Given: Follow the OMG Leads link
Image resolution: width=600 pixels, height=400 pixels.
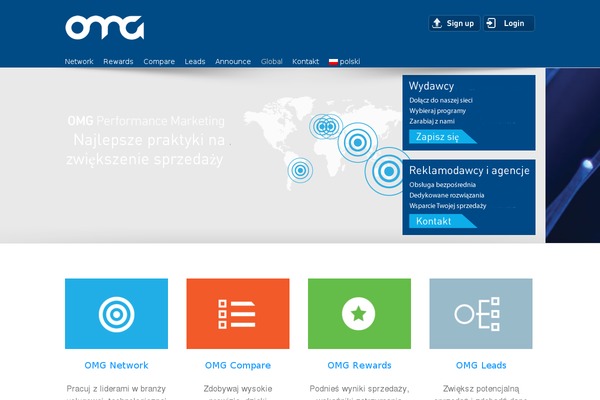Looking at the screenshot, I should (481, 365).
